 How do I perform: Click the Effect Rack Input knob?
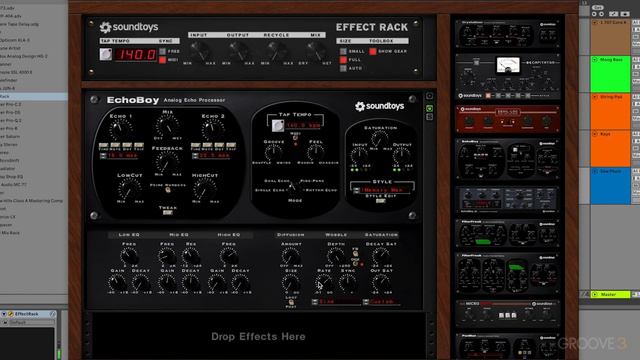[x=199, y=51]
